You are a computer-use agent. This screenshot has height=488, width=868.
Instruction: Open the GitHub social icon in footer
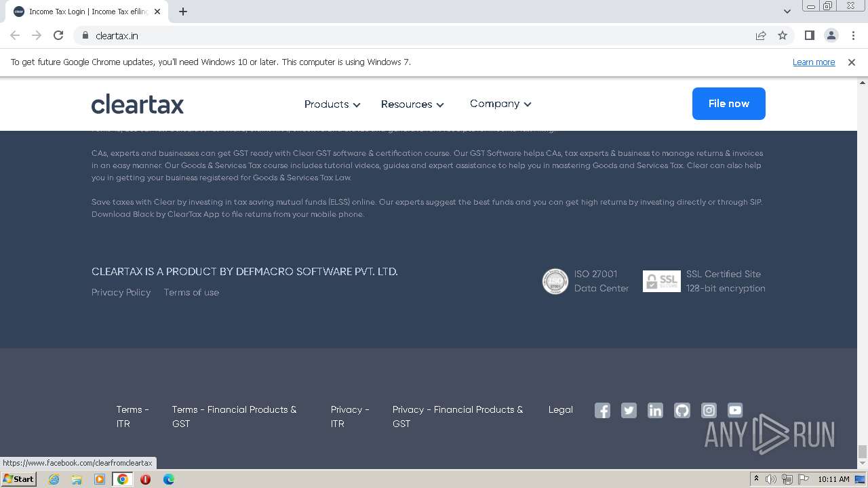(682, 410)
